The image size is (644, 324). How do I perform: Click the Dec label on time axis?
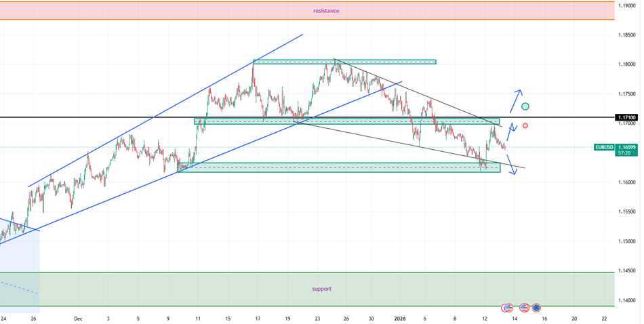(x=79, y=319)
